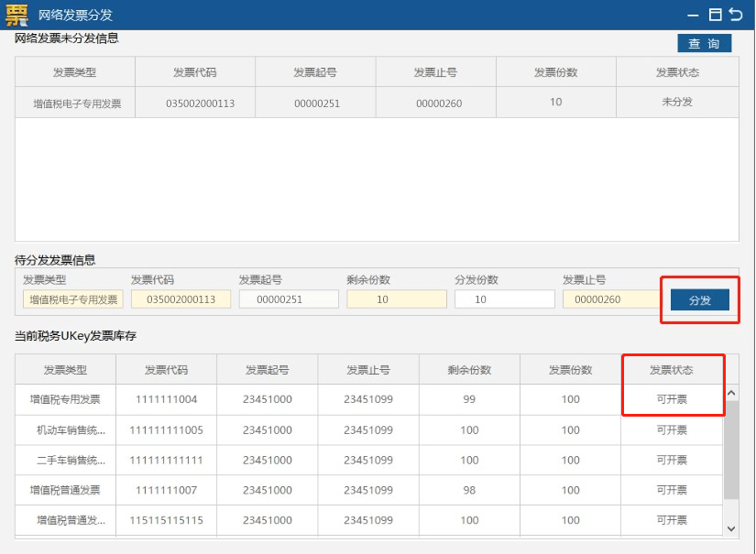
Task: Click the inventory table vertical scrollbar thumb
Action: tap(730, 449)
